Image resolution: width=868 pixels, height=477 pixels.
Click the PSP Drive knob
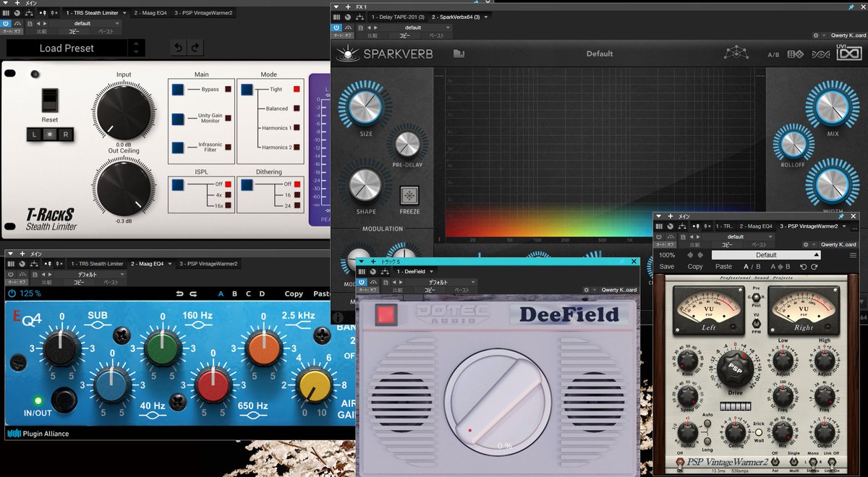[735, 369]
